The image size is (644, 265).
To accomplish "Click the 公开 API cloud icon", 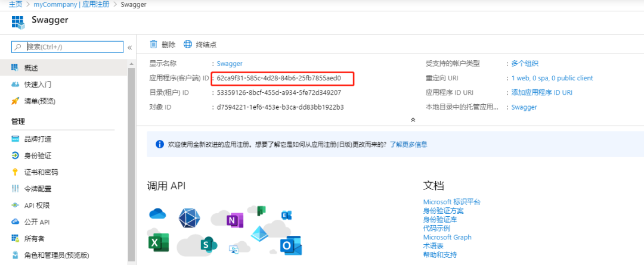I will [15, 222].
